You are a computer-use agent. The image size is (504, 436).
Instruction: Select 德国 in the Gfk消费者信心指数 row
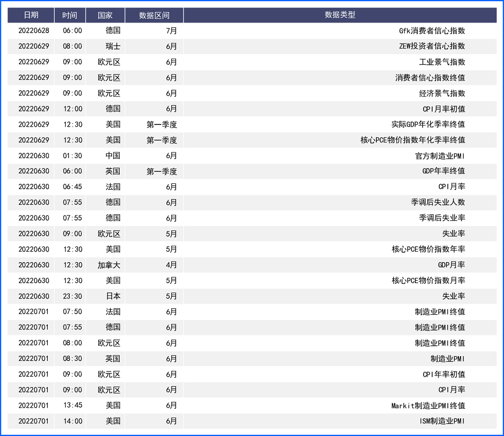click(x=113, y=30)
